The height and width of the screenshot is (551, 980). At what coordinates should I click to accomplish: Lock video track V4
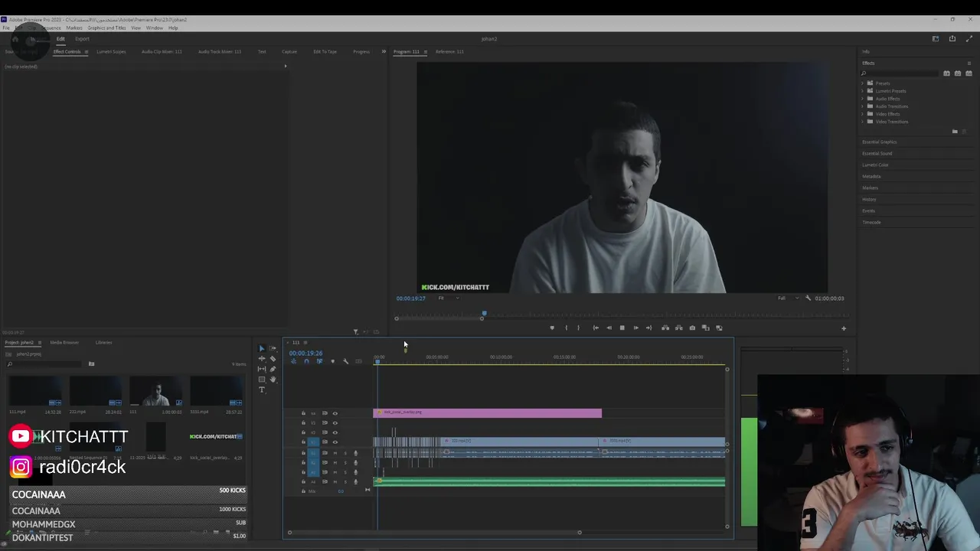pos(303,413)
